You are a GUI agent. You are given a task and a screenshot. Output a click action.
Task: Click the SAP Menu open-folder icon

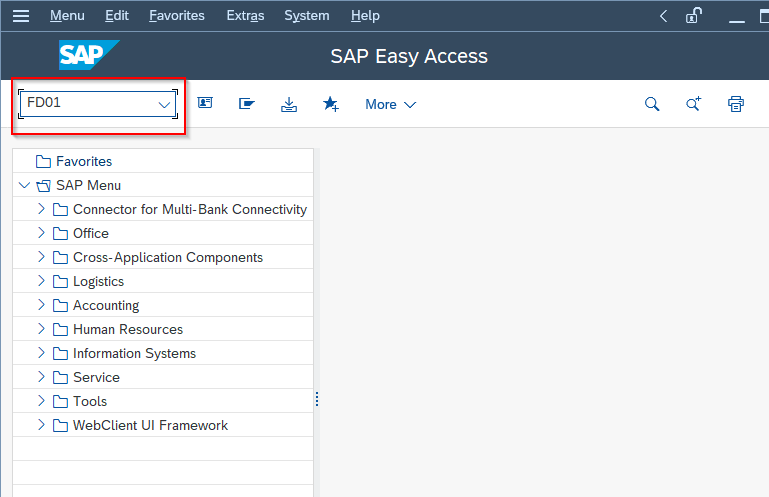point(43,185)
